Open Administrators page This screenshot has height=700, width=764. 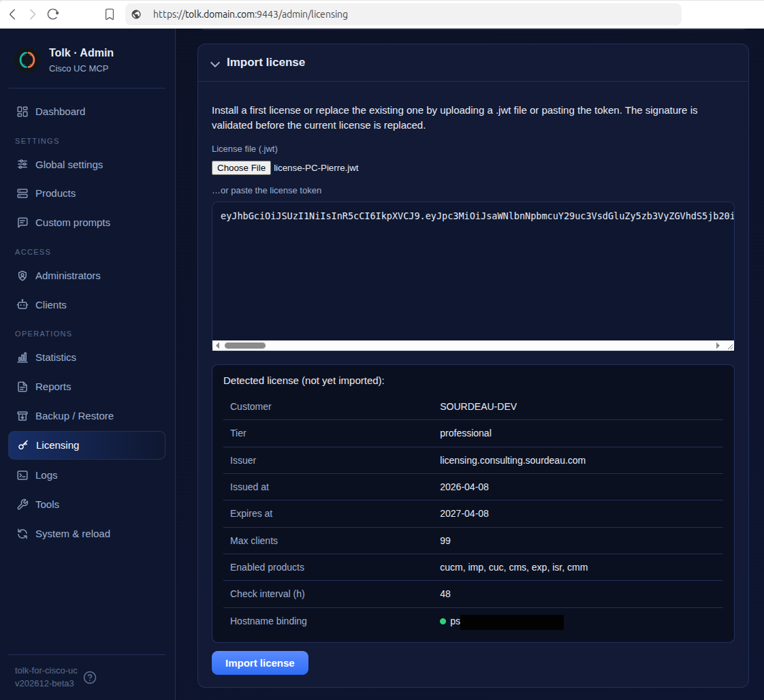pos(86,276)
